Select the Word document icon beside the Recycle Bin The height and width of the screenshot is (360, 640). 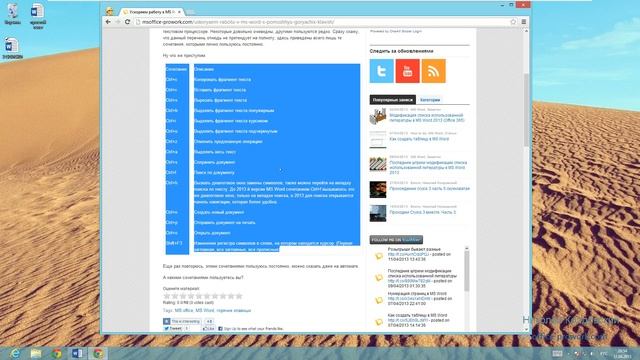click(x=38, y=16)
